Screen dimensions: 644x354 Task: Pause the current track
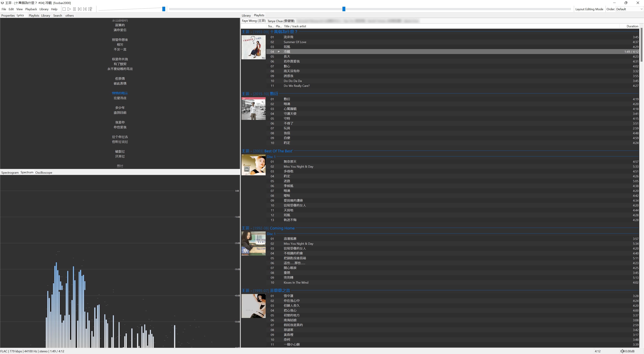74,9
